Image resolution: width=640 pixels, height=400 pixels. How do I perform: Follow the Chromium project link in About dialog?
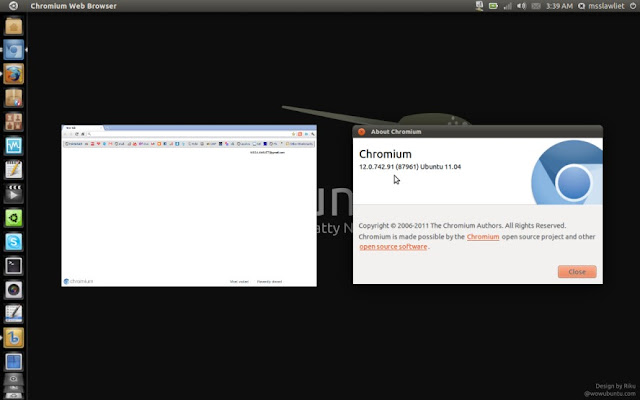coord(483,237)
